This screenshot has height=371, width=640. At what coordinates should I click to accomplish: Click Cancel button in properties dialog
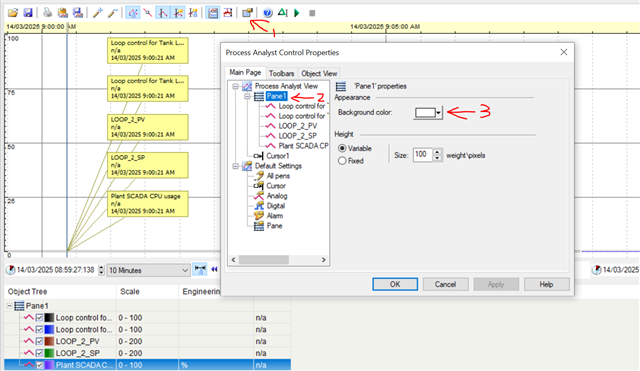click(x=445, y=284)
